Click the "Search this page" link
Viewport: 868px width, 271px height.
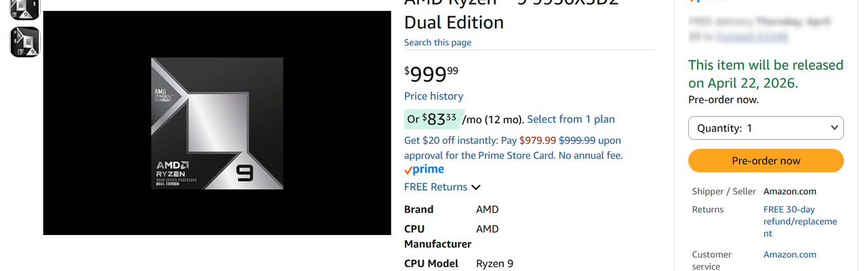pos(437,42)
